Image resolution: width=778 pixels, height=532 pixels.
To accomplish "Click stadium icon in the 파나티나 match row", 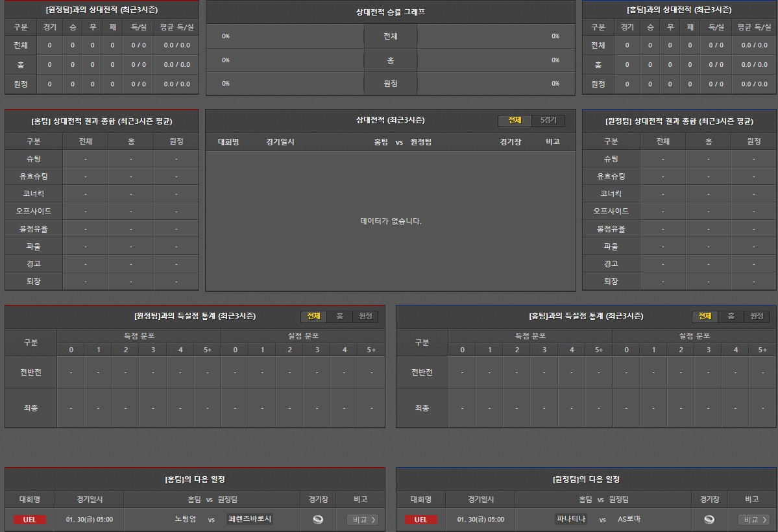I will coord(709,520).
